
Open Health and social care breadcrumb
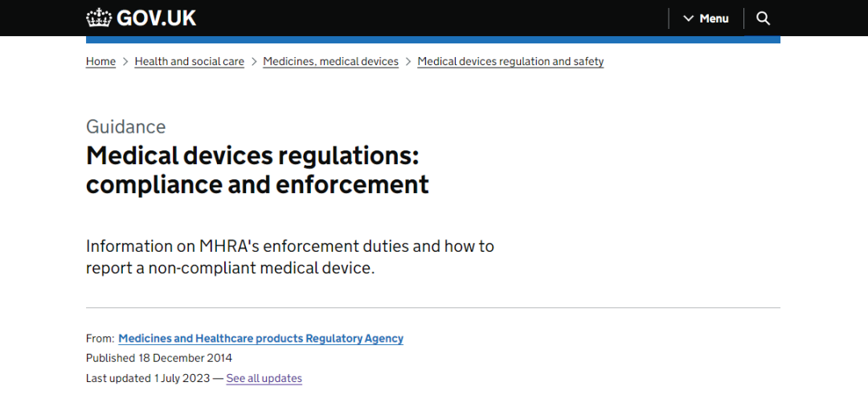coord(189,61)
